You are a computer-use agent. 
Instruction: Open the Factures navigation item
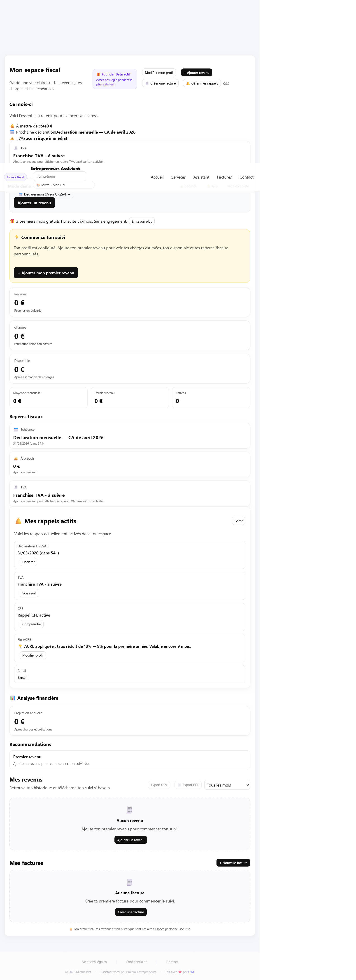pos(224,177)
